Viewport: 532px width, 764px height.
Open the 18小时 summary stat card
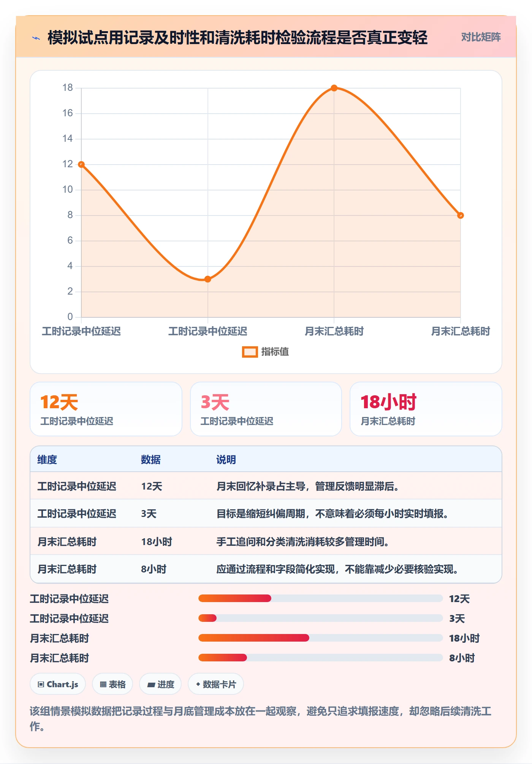tap(426, 409)
